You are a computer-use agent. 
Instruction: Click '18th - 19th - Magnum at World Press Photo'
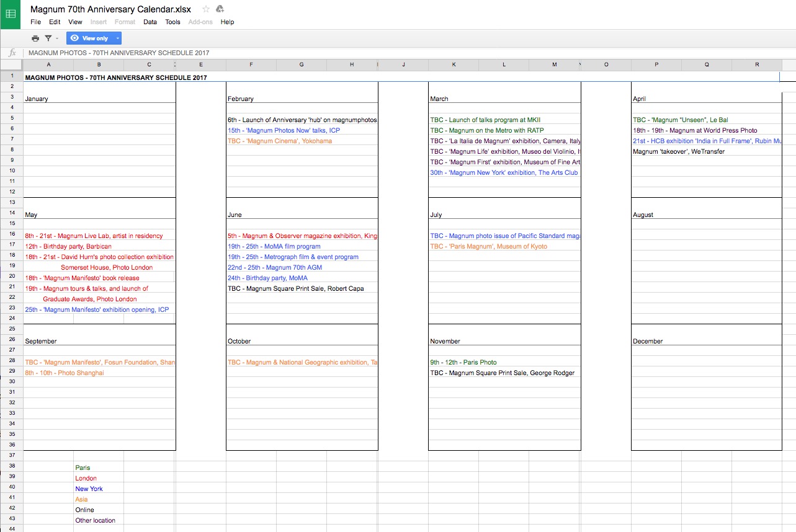pos(695,130)
